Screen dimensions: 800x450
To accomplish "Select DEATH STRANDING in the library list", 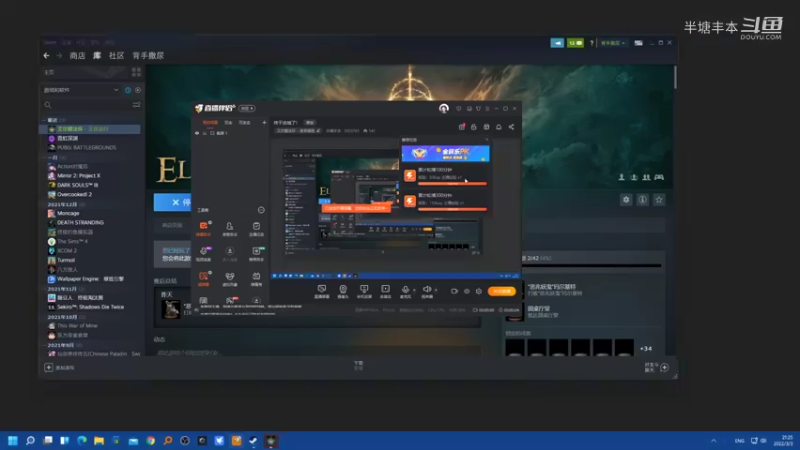I will tap(76, 222).
